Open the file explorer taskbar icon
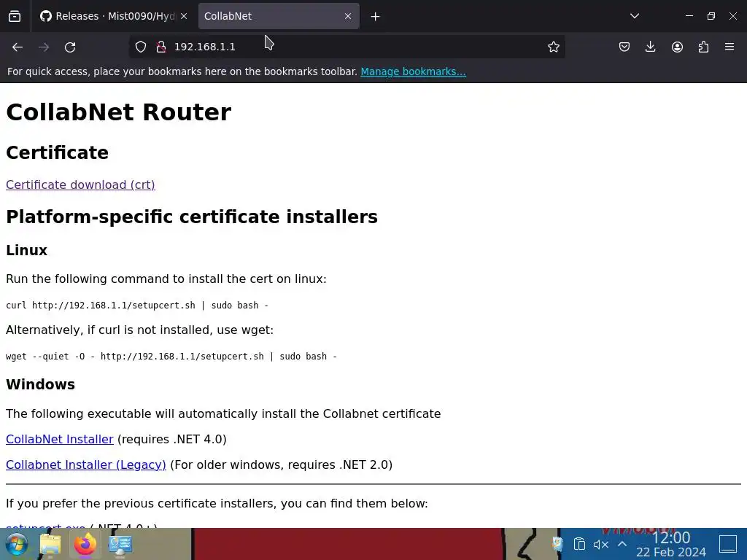Image resolution: width=747 pixels, height=560 pixels. pyautogui.click(x=50, y=544)
